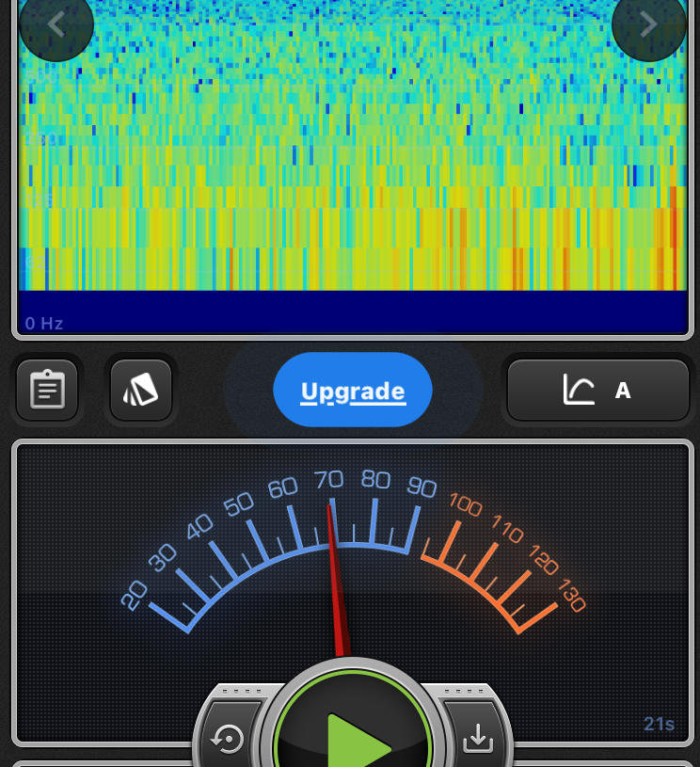
Task: Click the Upgrade button
Action: [x=353, y=391]
